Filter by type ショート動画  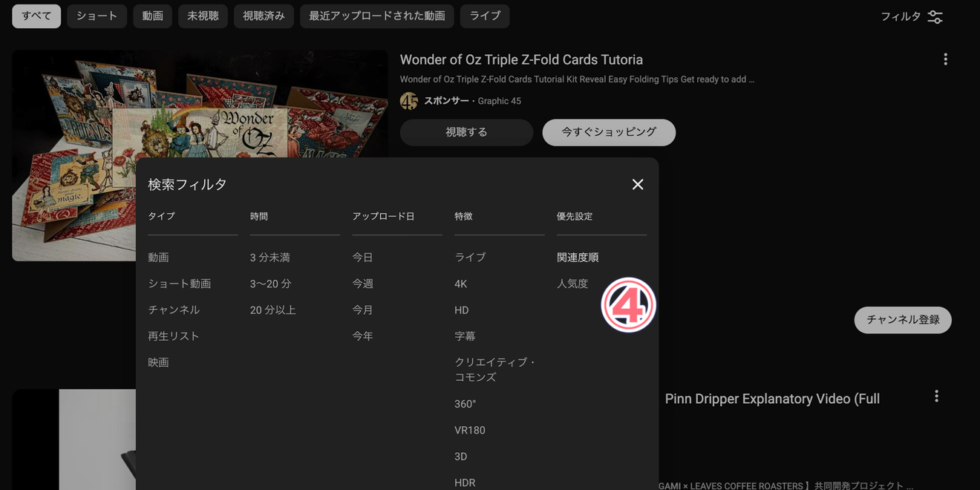click(179, 284)
